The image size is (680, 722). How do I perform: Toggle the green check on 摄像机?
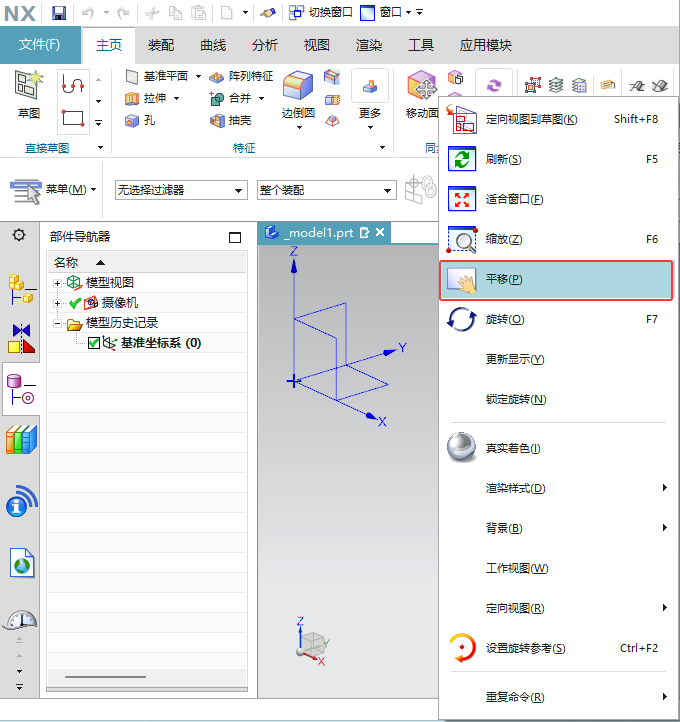pyautogui.click(x=75, y=303)
